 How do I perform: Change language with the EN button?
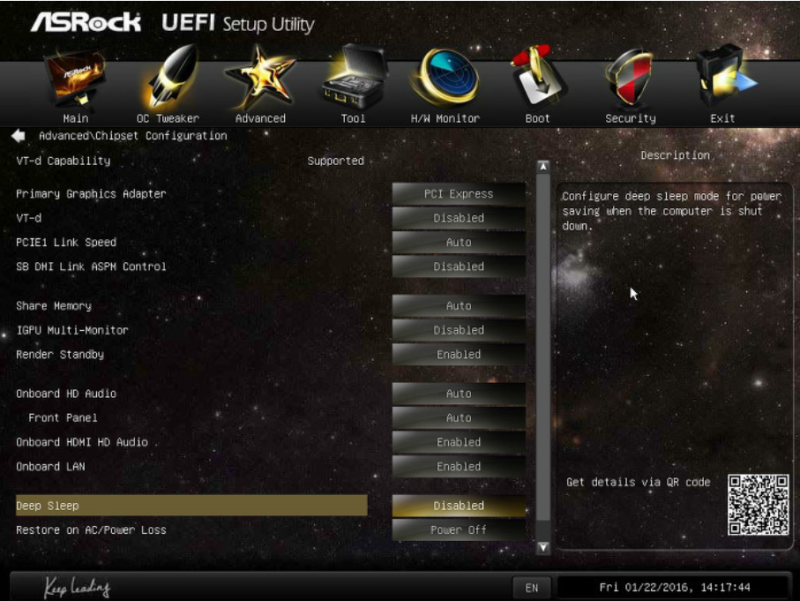(x=532, y=588)
